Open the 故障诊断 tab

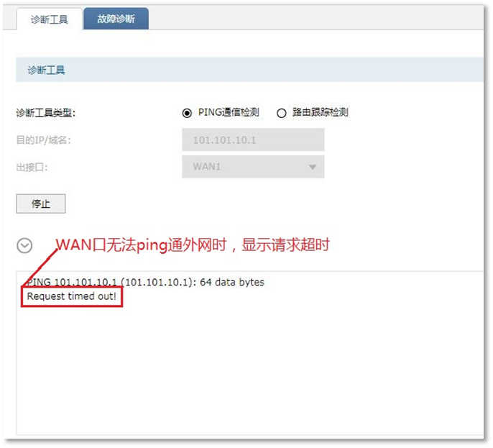point(116,19)
